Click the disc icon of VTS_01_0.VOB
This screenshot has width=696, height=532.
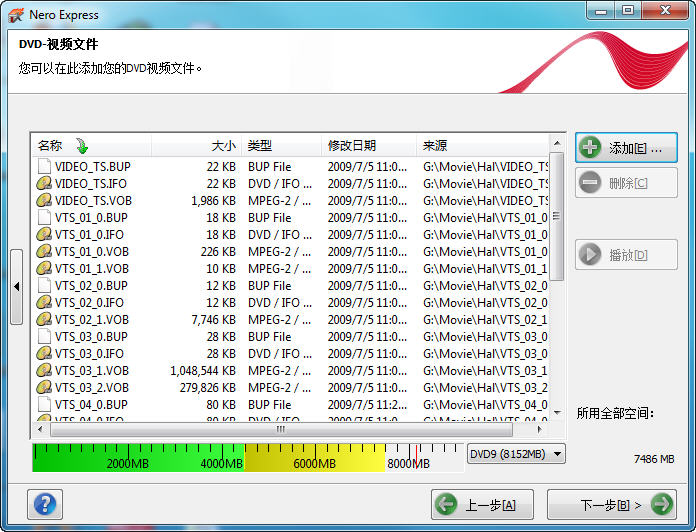[44, 251]
